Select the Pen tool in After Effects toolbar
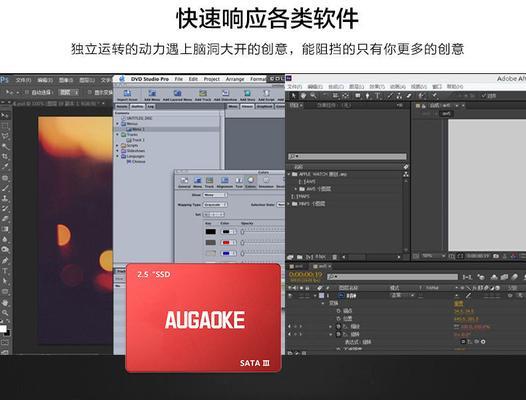 [367, 96]
